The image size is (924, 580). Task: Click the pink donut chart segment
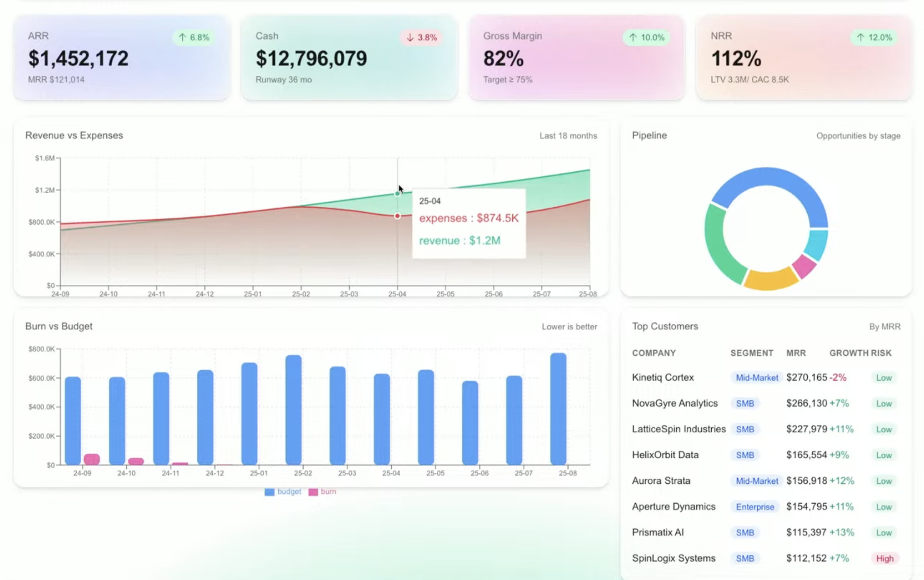point(804,266)
